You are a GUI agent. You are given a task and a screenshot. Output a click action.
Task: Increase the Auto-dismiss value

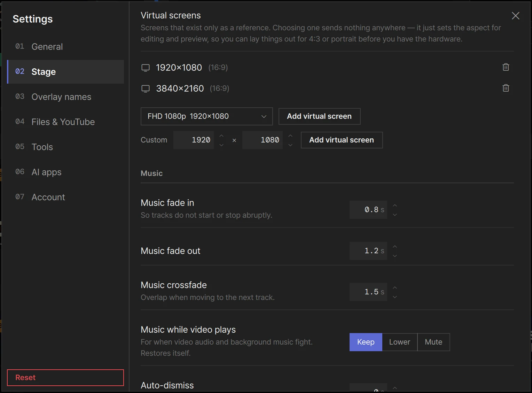[395, 387]
